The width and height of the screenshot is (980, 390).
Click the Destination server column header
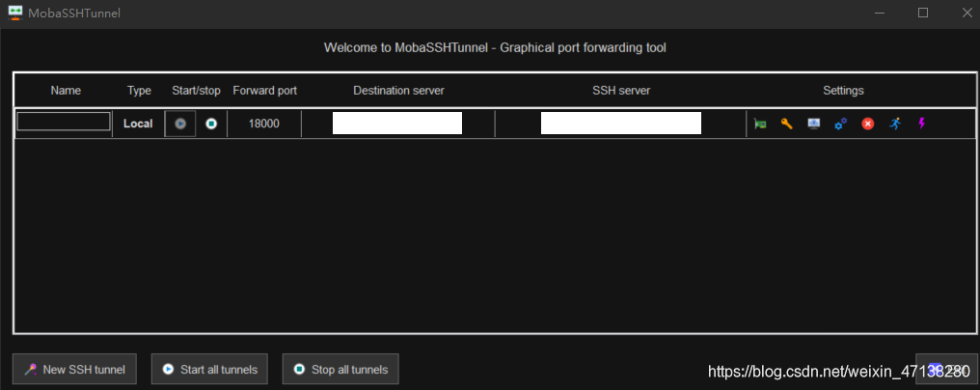[x=398, y=90]
